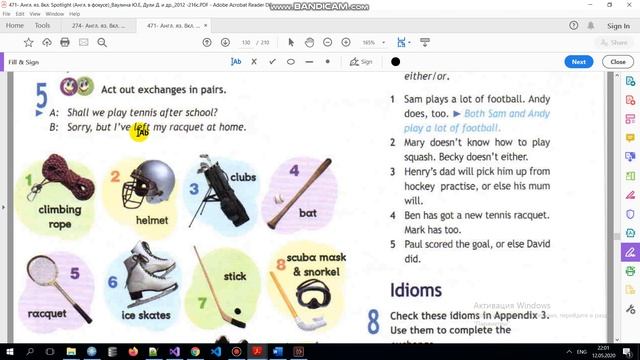Open the Sign tool
The image size is (640, 360).
[361, 62]
